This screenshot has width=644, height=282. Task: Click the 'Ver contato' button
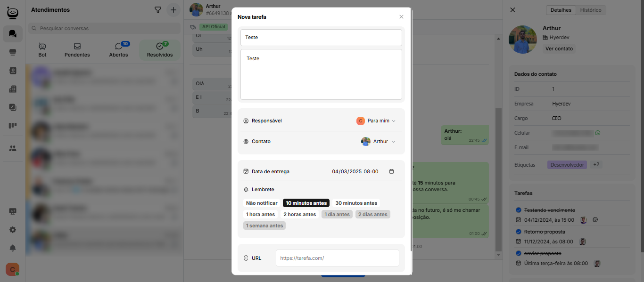tap(559, 48)
